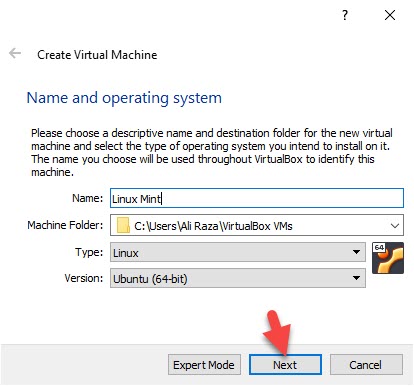Viewport: 414px width, 386px height.
Task: Click the Version dropdown arrow
Action: 356,278
